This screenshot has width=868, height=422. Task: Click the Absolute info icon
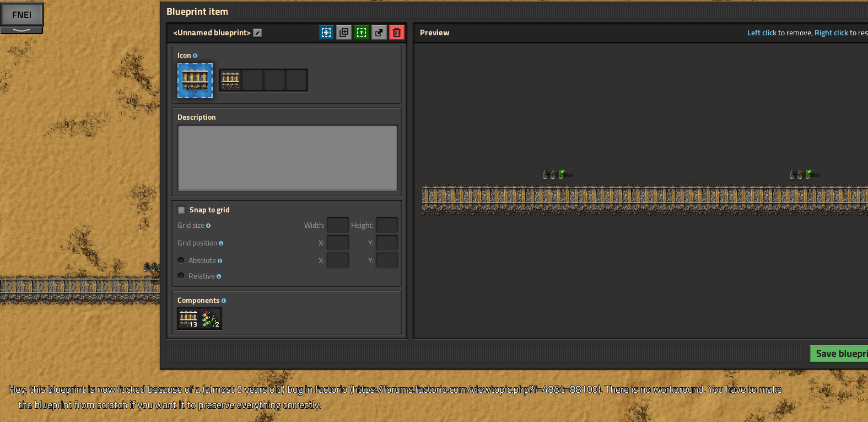click(x=220, y=261)
